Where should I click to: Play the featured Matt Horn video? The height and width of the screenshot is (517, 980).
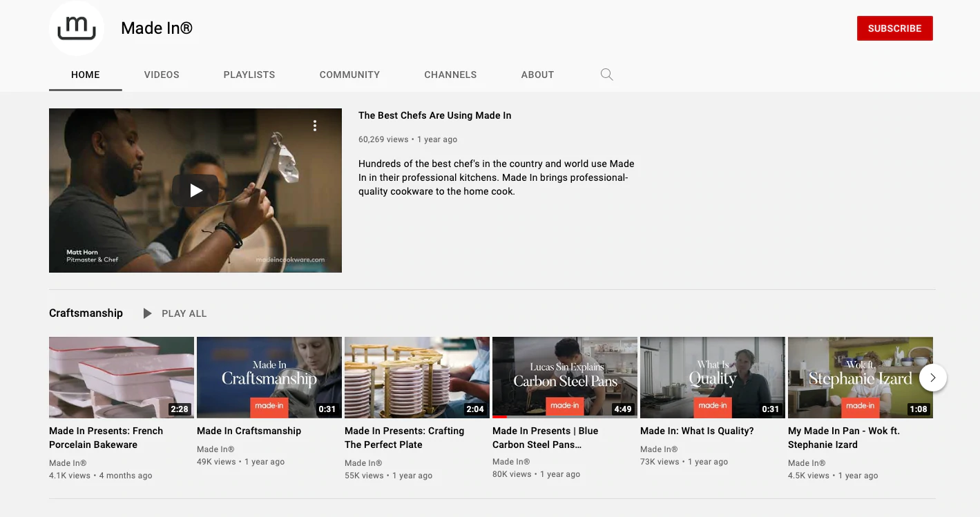click(x=195, y=190)
